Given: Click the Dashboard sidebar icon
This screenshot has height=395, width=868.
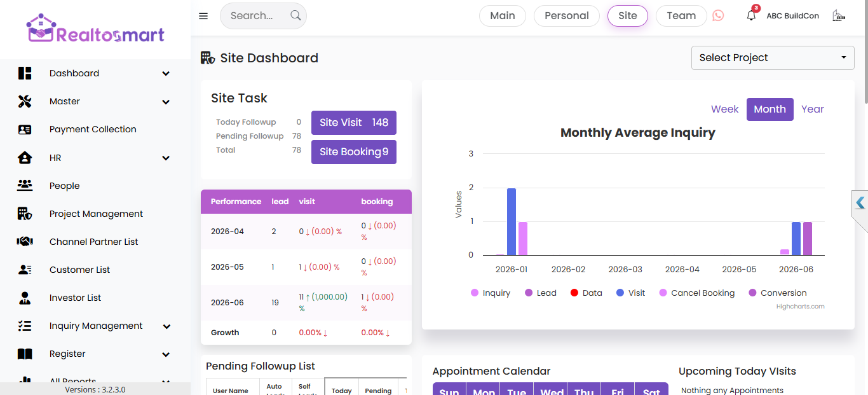Looking at the screenshot, I should click(25, 73).
